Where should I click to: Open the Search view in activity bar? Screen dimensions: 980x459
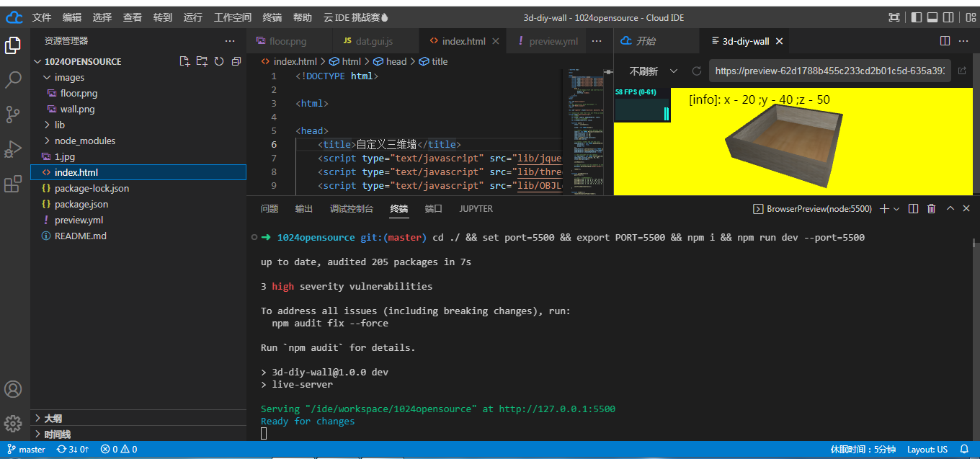[x=13, y=80]
